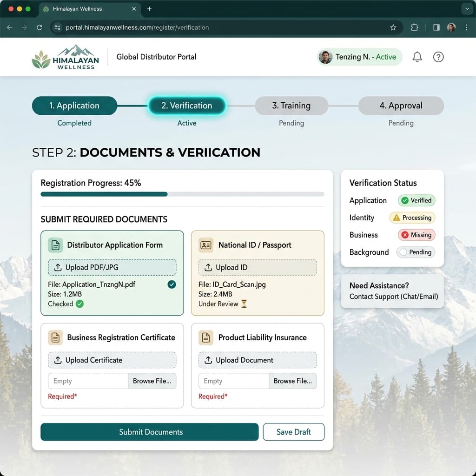Click the Submit Documents button
This screenshot has height=476, width=476.
(x=150, y=432)
